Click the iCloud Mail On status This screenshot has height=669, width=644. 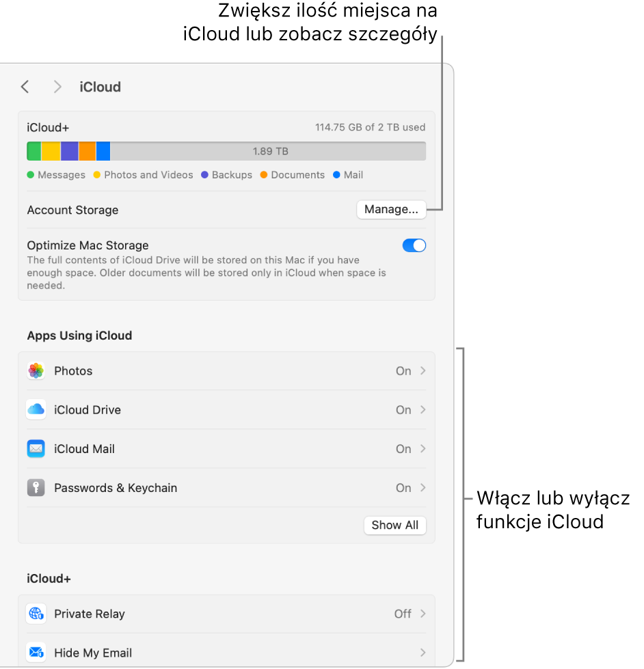point(403,449)
